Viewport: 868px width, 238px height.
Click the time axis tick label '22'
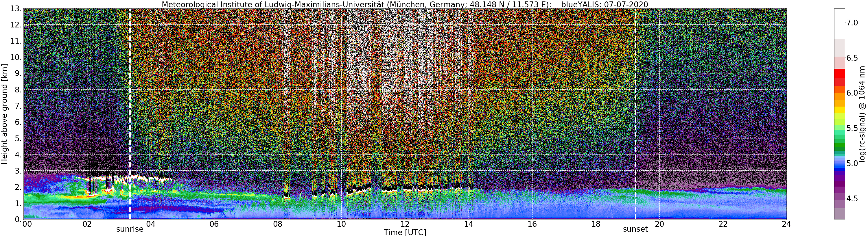723,224
